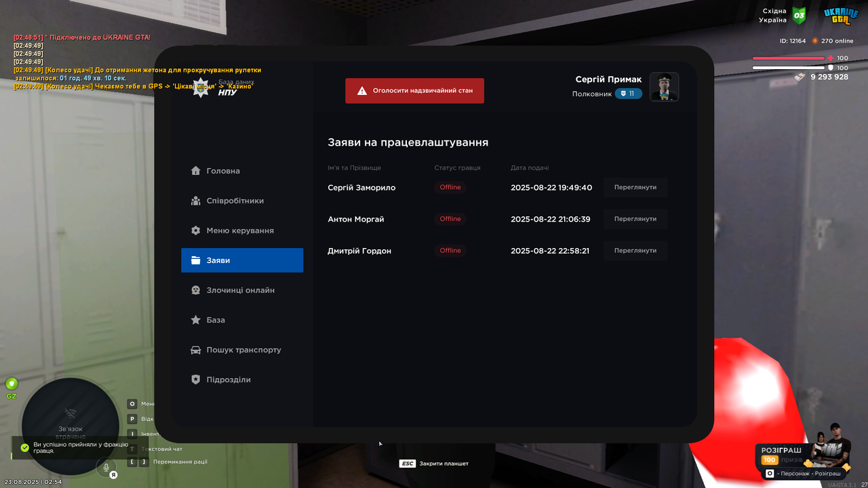This screenshot has width=868, height=488.
Task: Open the Головна menu section
Action: (x=242, y=171)
